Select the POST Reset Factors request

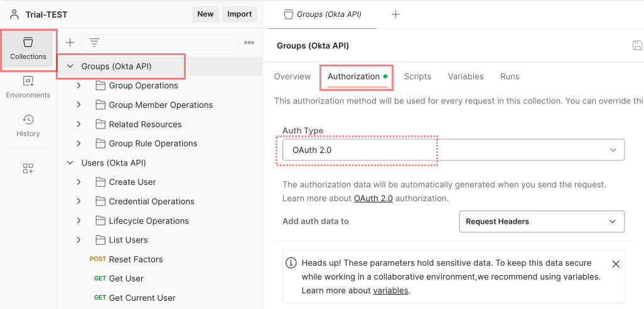135,259
